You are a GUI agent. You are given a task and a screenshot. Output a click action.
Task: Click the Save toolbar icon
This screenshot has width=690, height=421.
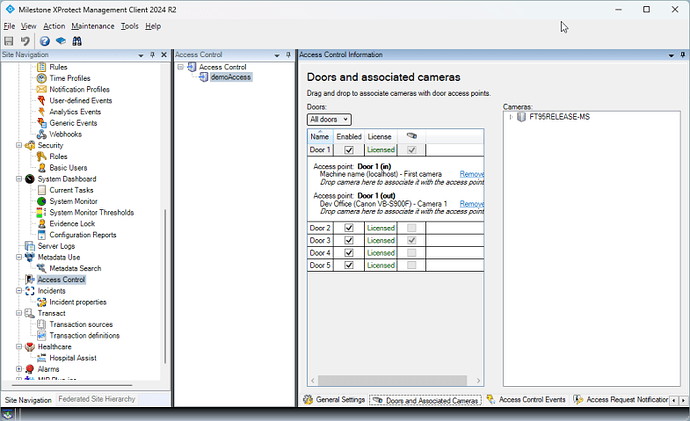(8, 41)
